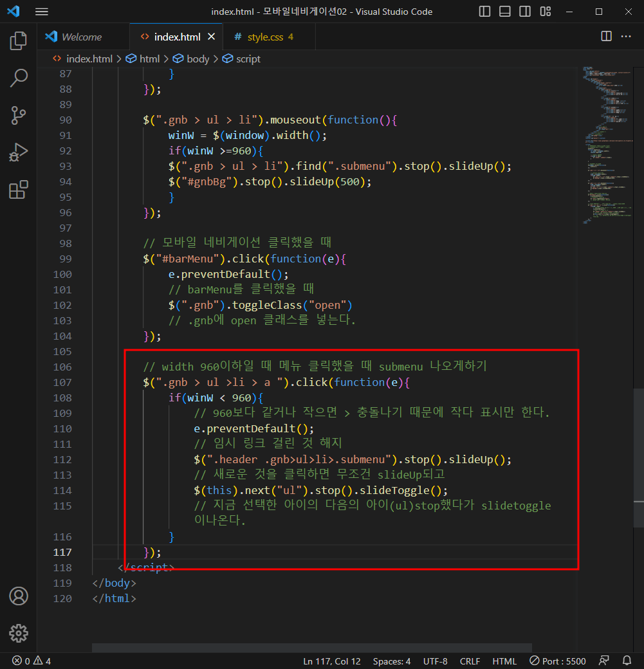Click #gnbBg slideUp(500) line

tap(270, 182)
